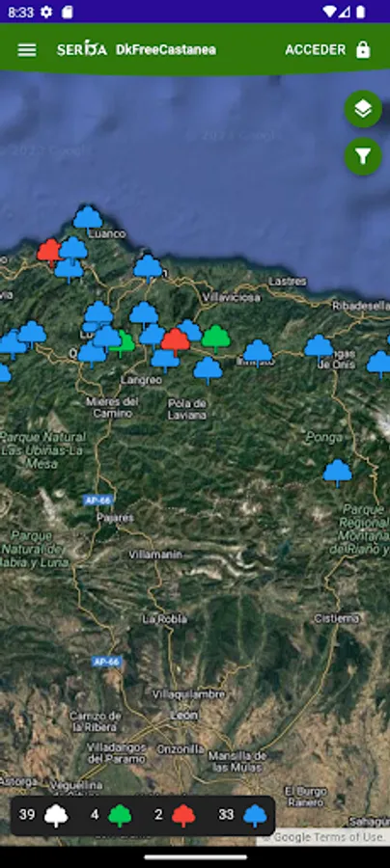Tap the blue tree icon in legend

coord(255,816)
